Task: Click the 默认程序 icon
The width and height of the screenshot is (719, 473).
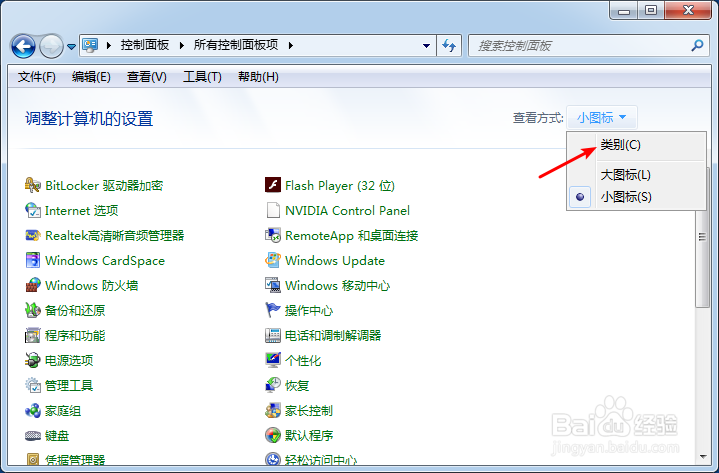Action: coord(273,435)
